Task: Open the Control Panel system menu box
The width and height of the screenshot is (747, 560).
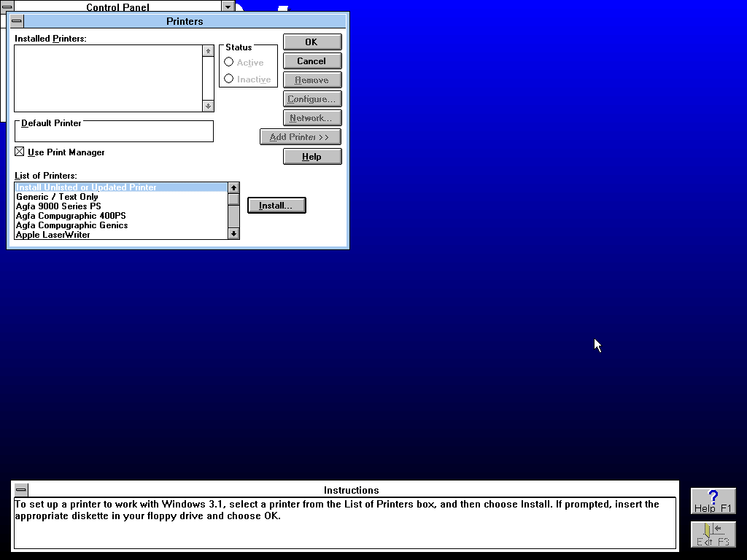Action: [7, 7]
